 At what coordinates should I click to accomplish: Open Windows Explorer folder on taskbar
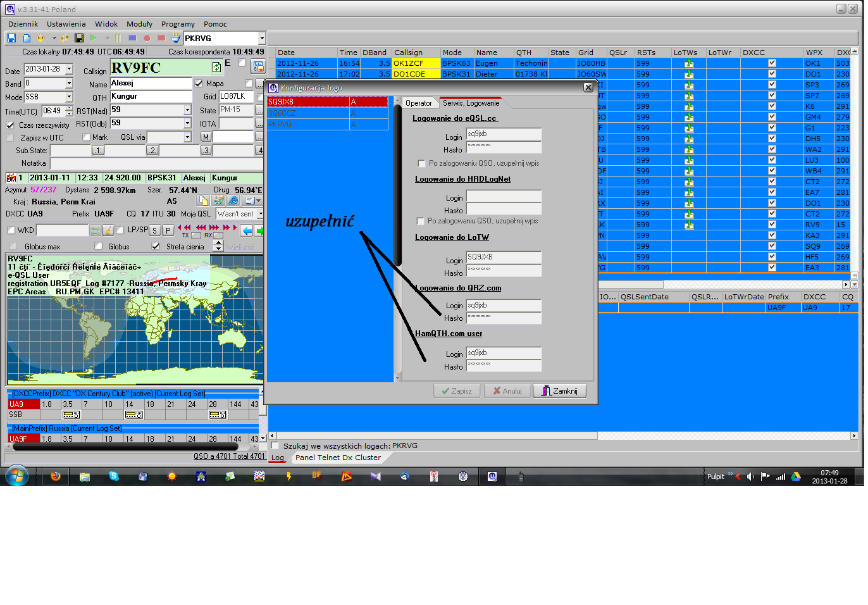pyautogui.click(x=85, y=477)
